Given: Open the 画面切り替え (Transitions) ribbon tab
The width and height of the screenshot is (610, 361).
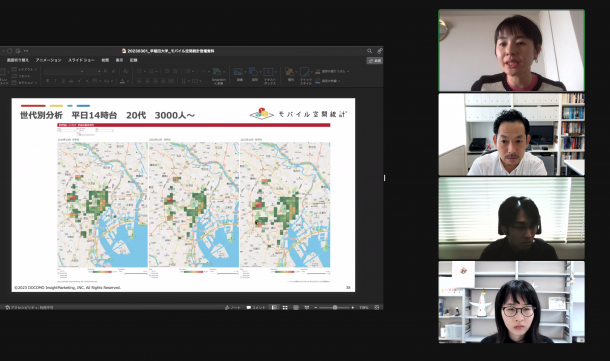Looking at the screenshot, I should pyautogui.click(x=18, y=60).
